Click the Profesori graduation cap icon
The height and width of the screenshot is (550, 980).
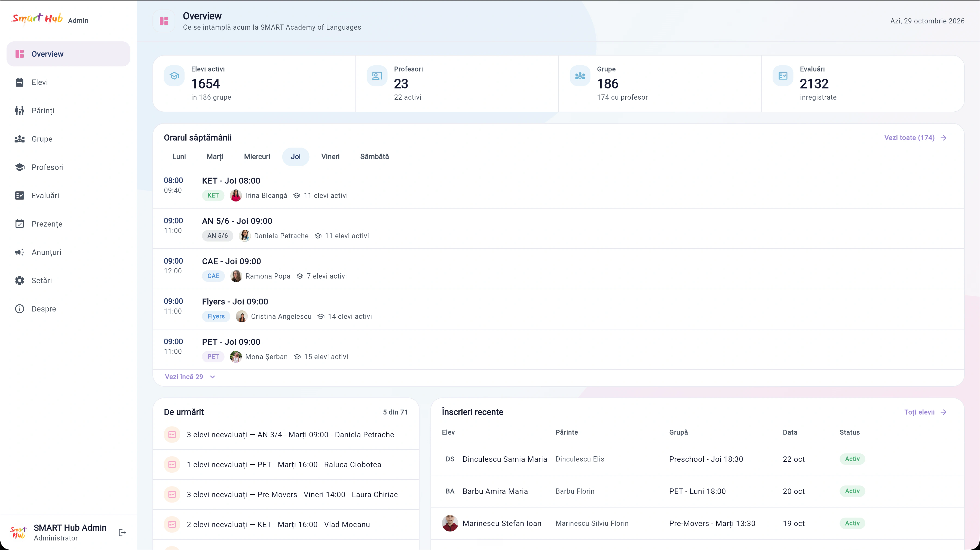(20, 167)
